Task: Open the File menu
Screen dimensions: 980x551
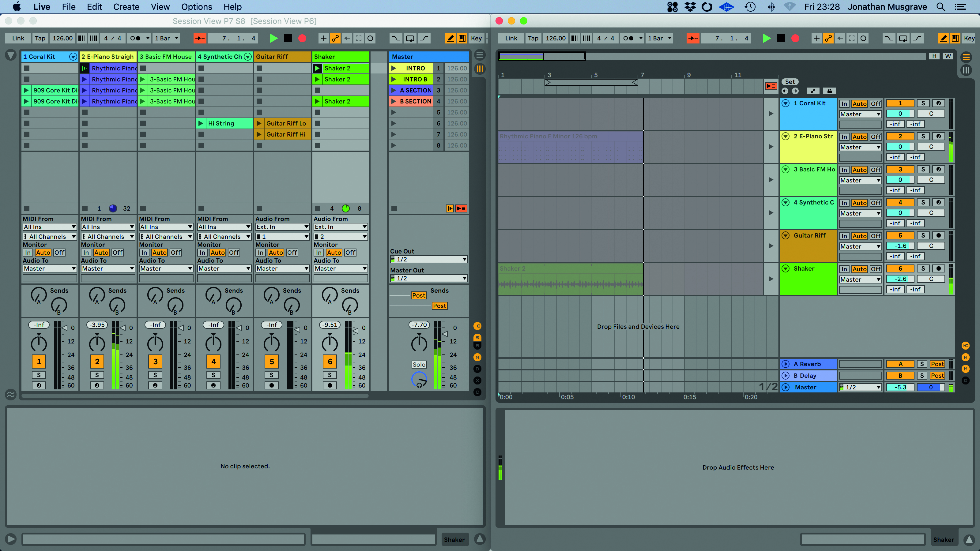Action: point(69,7)
